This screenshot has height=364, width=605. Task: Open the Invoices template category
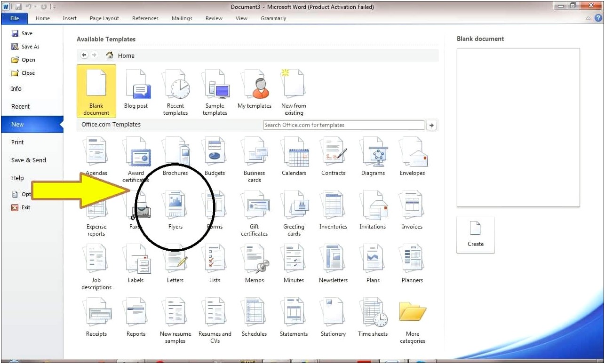point(412,210)
